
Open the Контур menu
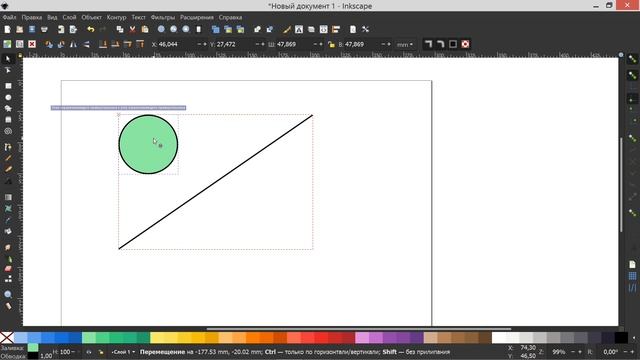point(116,18)
